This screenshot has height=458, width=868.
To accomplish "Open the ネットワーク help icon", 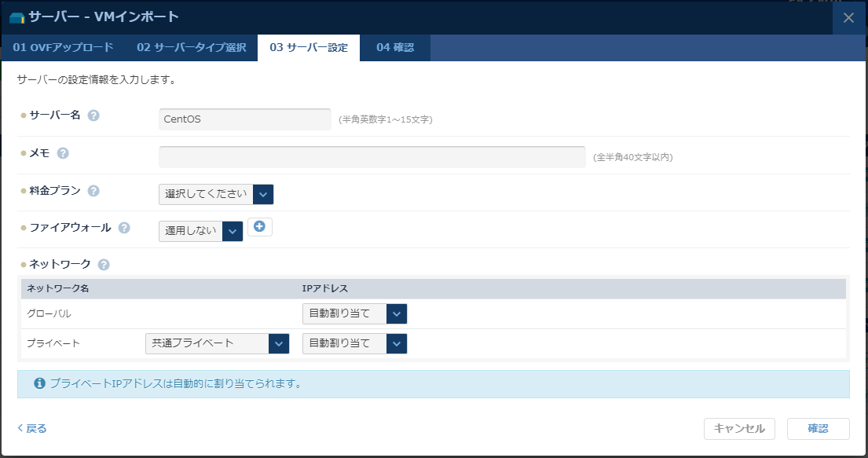I will (103, 265).
